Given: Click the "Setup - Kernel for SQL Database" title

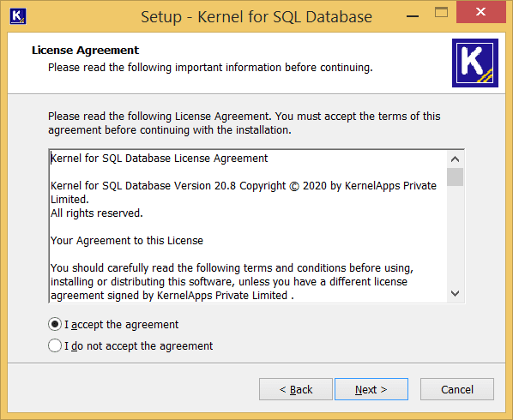Looking at the screenshot, I should 256,16.
